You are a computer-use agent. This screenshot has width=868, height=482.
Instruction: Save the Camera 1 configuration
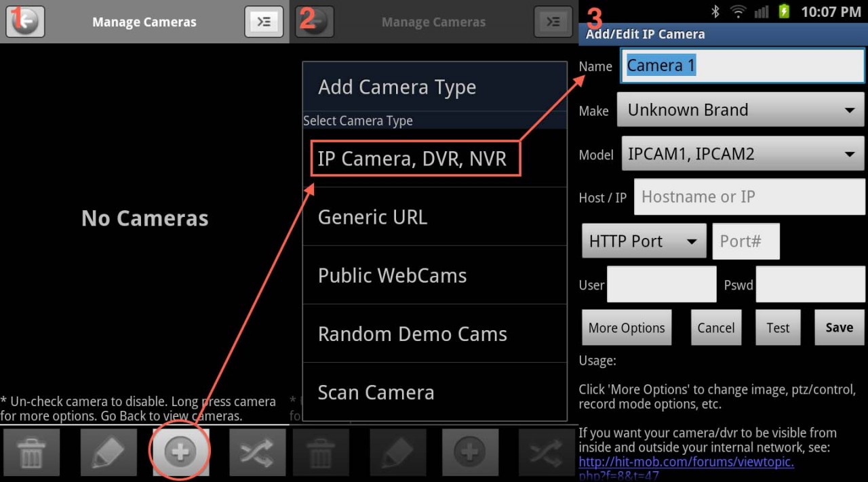pos(839,327)
